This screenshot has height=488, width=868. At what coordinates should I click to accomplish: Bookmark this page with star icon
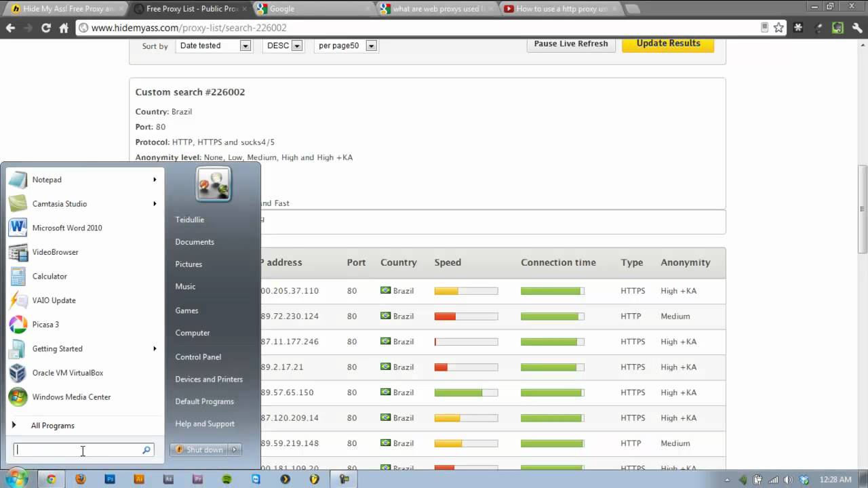click(x=778, y=28)
